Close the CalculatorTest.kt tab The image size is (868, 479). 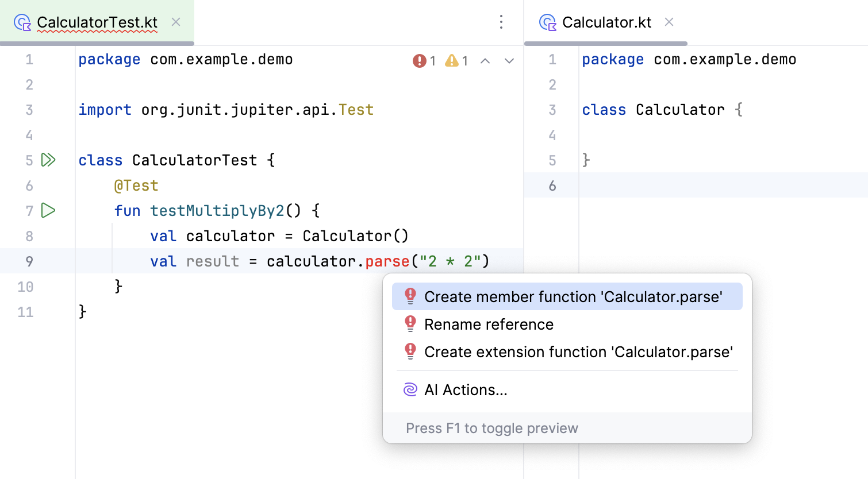[175, 22]
